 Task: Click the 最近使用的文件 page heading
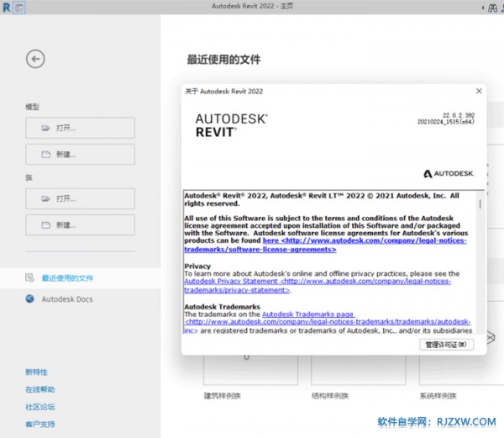click(x=223, y=60)
